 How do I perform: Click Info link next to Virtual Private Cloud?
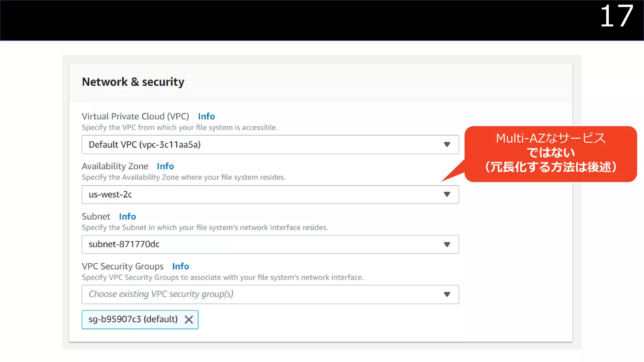[x=206, y=116]
